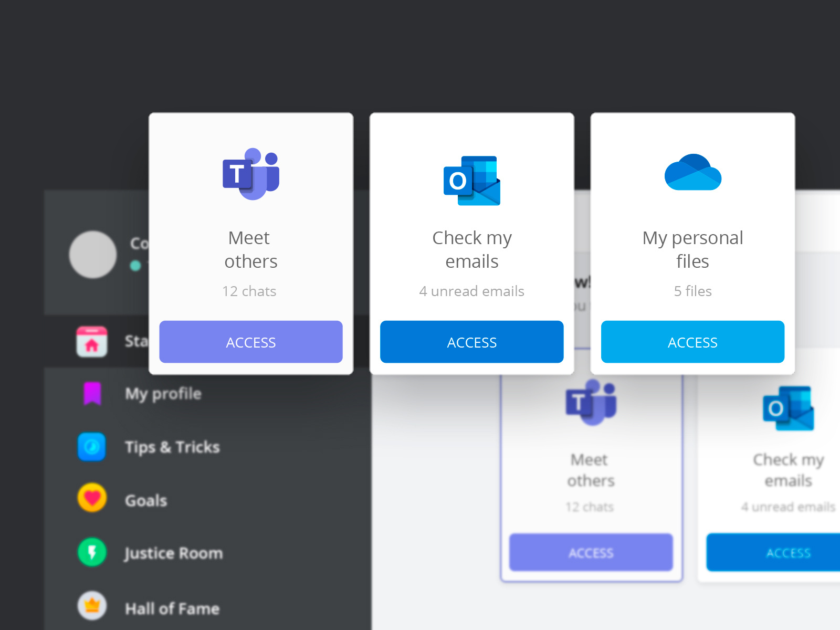
Task: Open the Justice Room menu item
Action: tap(174, 553)
